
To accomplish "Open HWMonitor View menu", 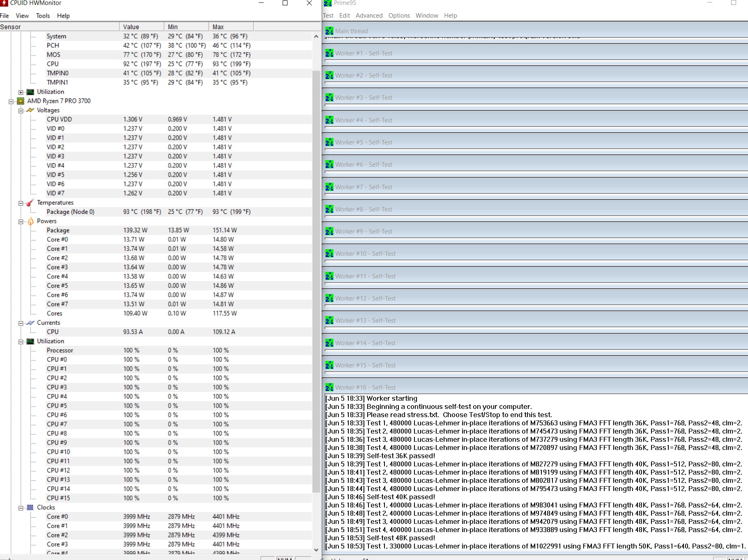I will coord(22,16).
